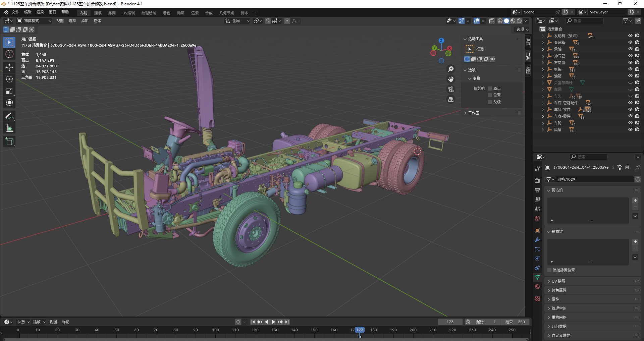Click the 选项 button in the viewport header
The height and width of the screenshot is (341, 644).
522,30
